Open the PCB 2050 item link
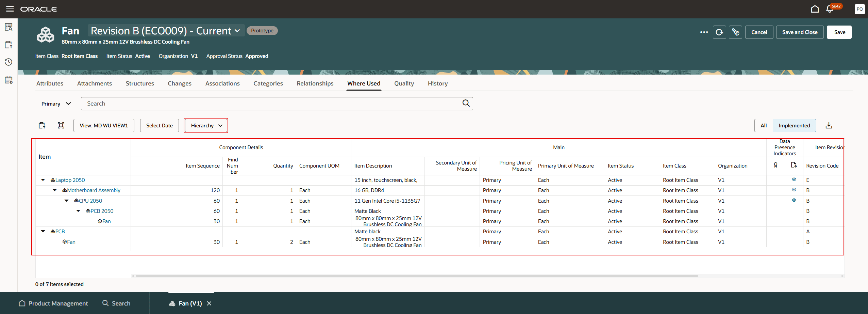The width and height of the screenshot is (868, 314). point(102,211)
